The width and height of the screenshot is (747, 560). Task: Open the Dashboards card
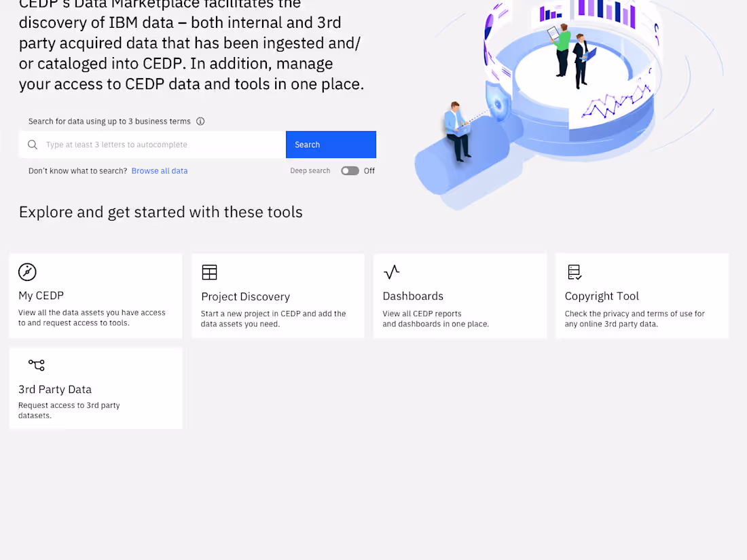(460, 295)
